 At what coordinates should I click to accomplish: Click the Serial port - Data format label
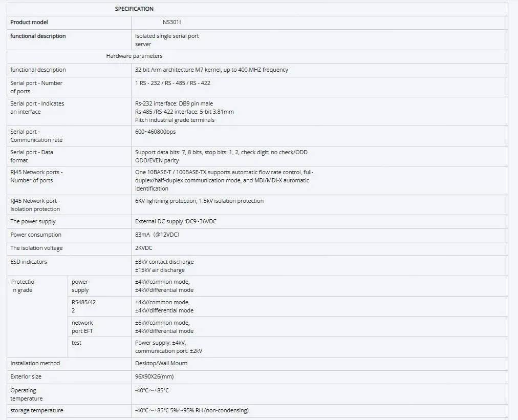32,156
